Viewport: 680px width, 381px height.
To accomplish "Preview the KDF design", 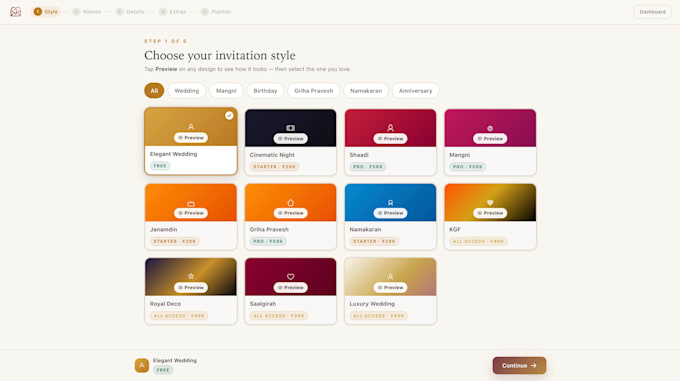I will [x=490, y=213].
